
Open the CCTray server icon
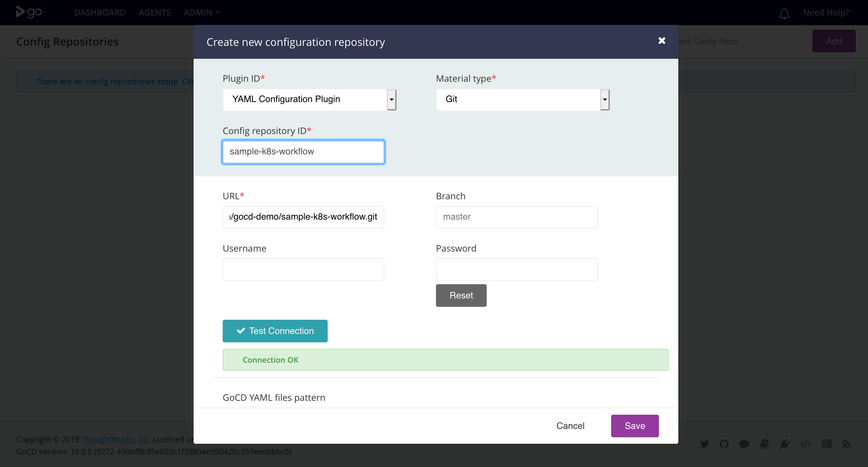(826, 444)
